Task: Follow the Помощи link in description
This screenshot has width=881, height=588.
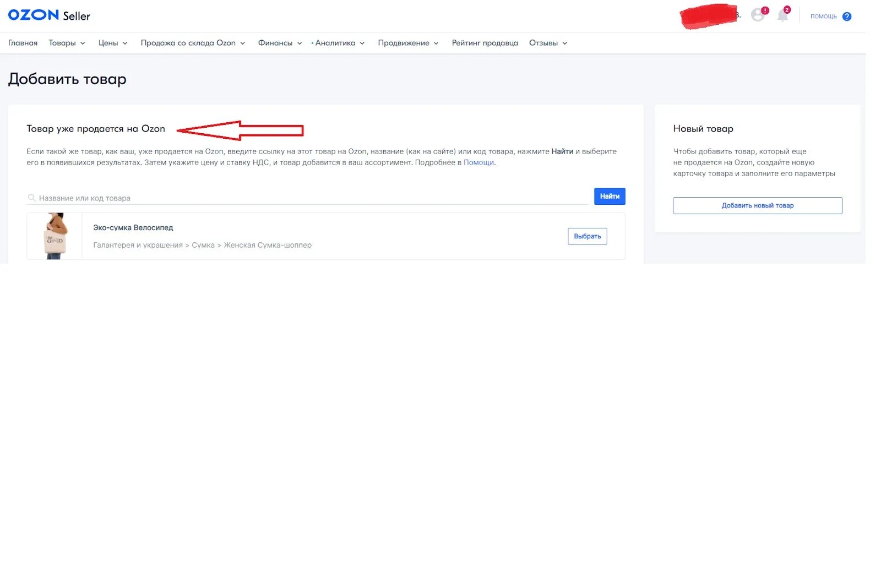Action: point(478,162)
